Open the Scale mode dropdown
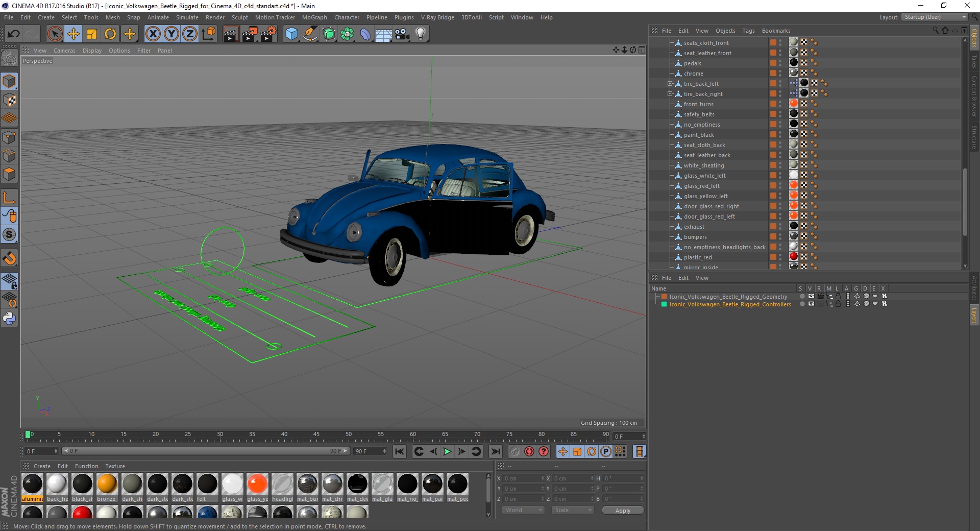The height and width of the screenshot is (531, 980). (573, 510)
